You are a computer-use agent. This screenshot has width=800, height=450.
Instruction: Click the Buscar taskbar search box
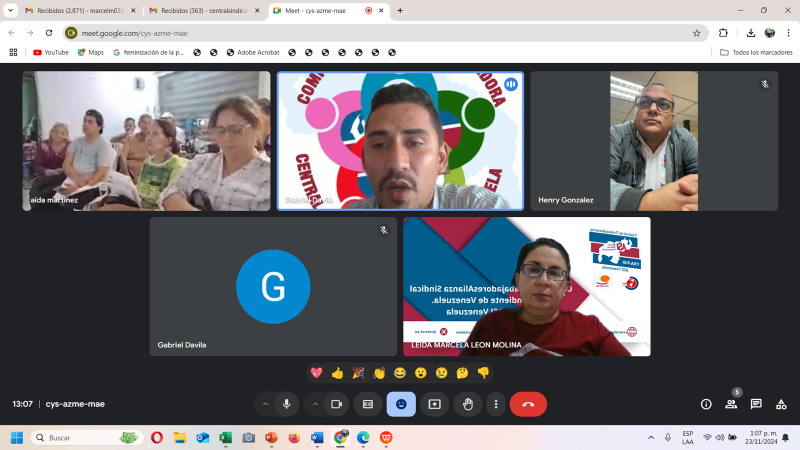point(86,438)
